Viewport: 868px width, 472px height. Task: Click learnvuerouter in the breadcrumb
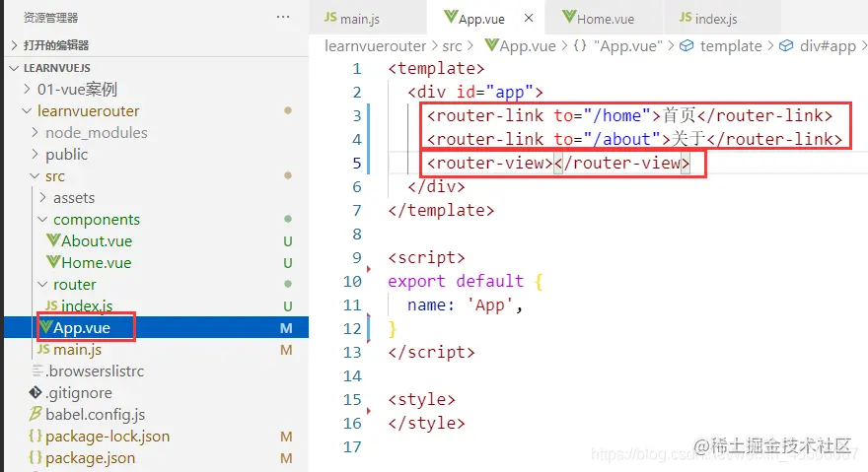tap(376, 46)
